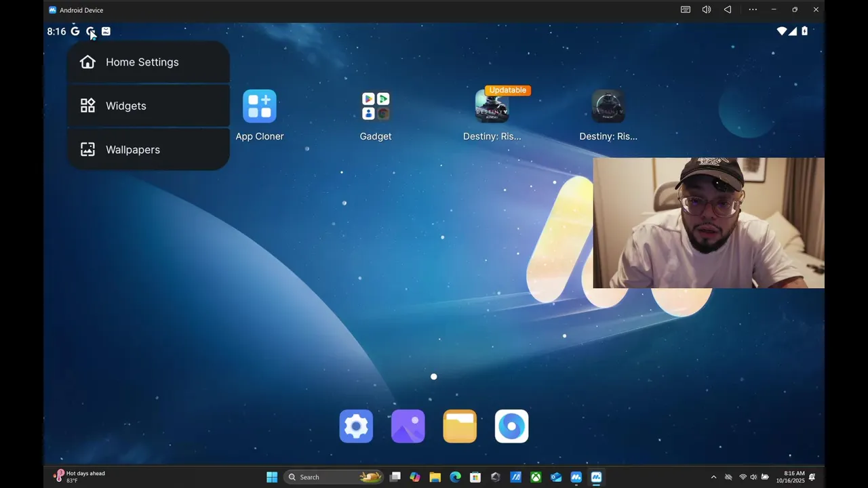This screenshot has height=488, width=868.
Task: Click the Android cellular signal icon
Action: [793, 31]
